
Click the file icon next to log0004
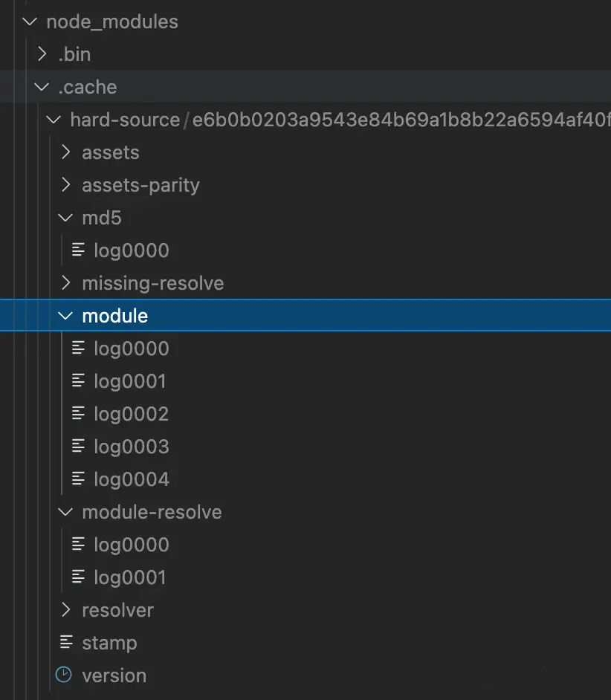pos(79,479)
